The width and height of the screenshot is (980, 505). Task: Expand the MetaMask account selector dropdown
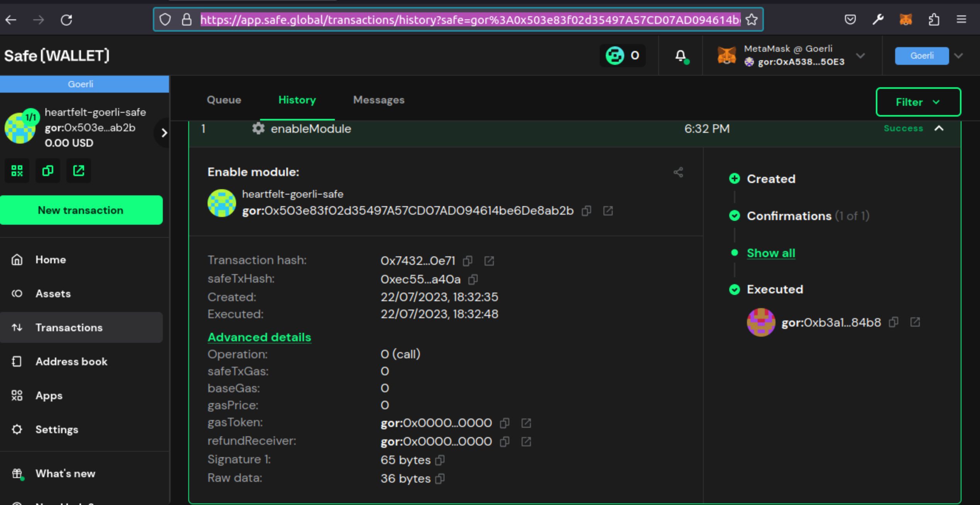coord(863,55)
